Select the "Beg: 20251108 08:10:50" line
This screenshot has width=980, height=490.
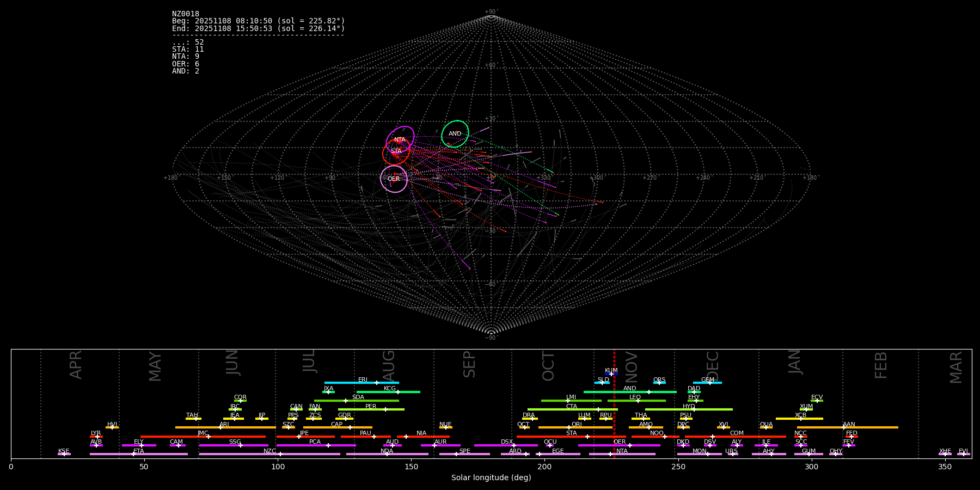click(x=259, y=21)
